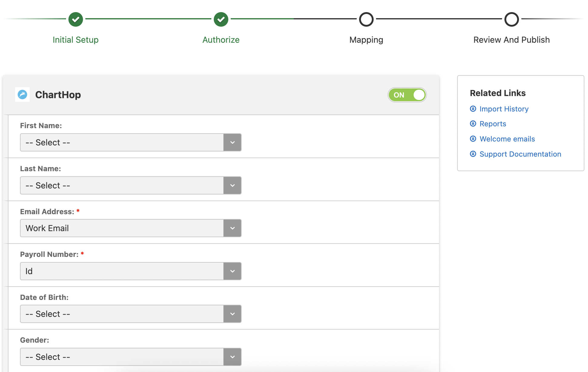Click the Review And Publish step circle

pyautogui.click(x=512, y=19)
